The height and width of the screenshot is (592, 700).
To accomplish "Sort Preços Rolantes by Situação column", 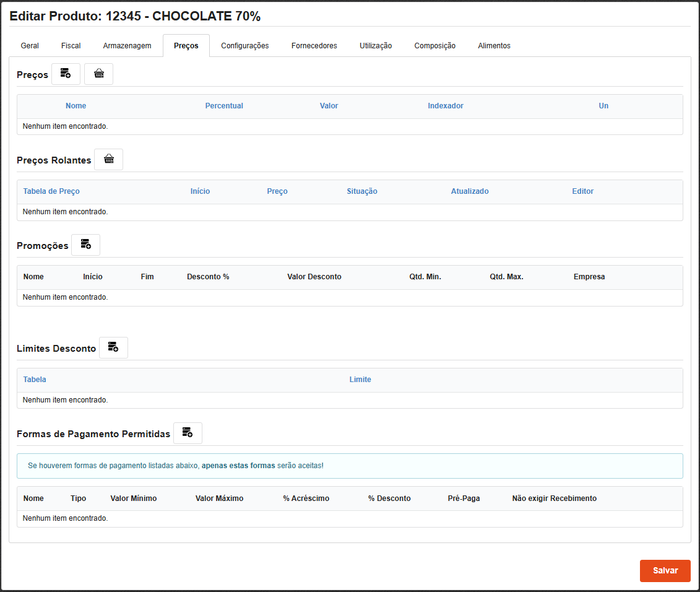I will tap(361, 191).
